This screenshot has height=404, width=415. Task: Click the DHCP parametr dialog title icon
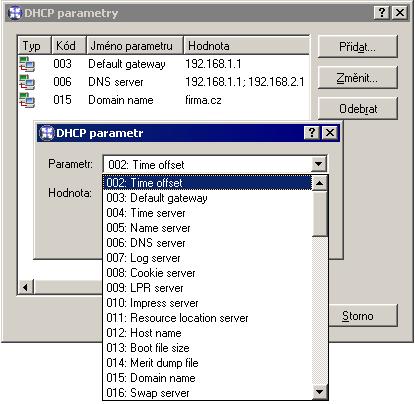(47, 133)
